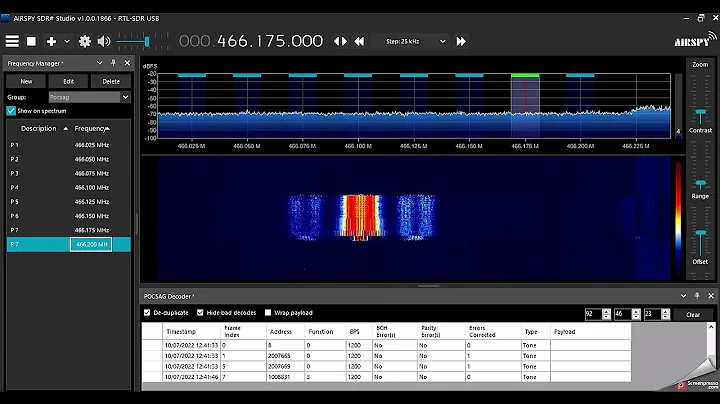The image size is (720, 404).
Task: Increment the stepper next to 92
Action: click(x=606, y=311)
